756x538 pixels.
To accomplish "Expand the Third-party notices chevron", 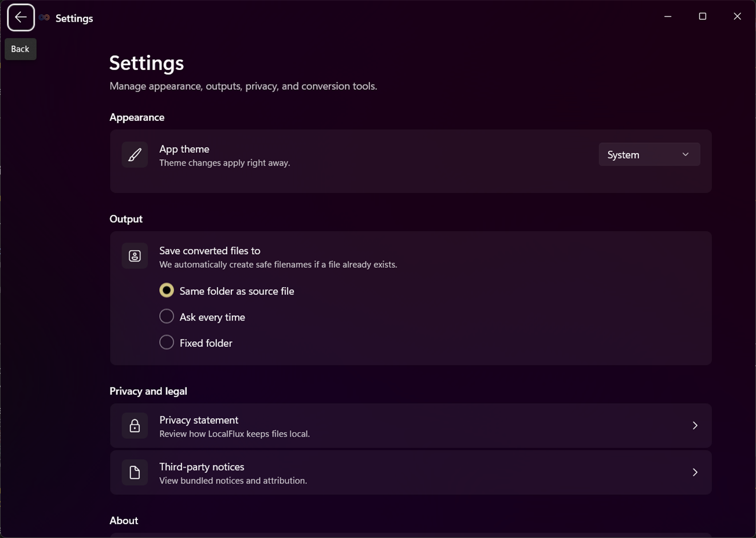I will 695,472.
